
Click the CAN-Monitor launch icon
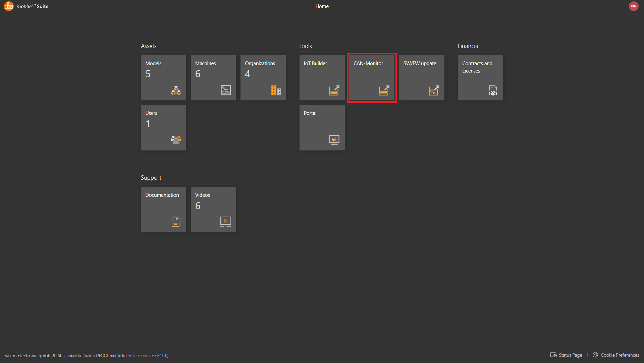384,90
